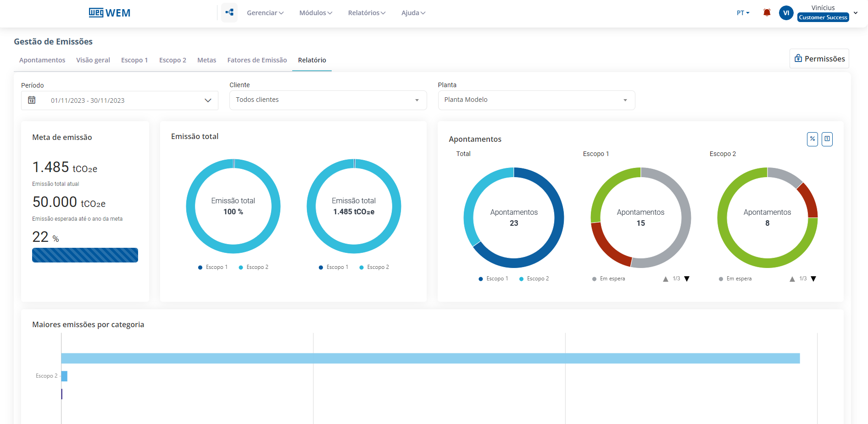This screenshot has height=424, width=868.
Task: Expand the Planta Modelo dropdown
Action: pyautogui.click(x=536, y=100)
